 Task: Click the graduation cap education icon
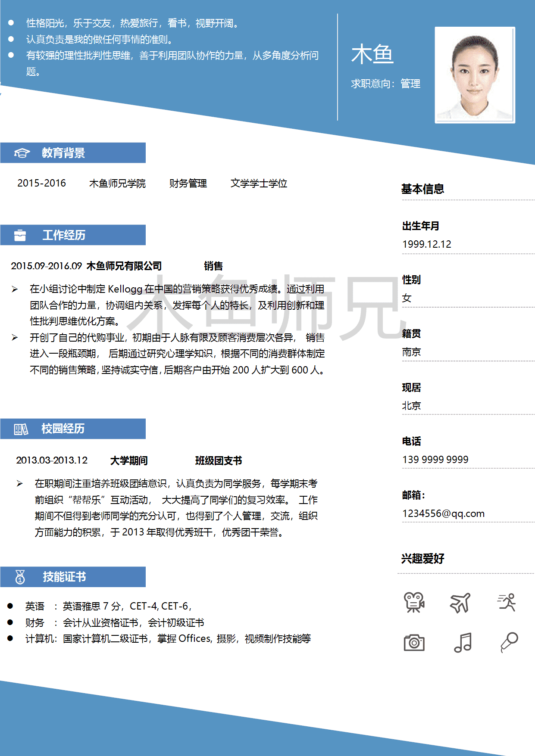(22, 153)
